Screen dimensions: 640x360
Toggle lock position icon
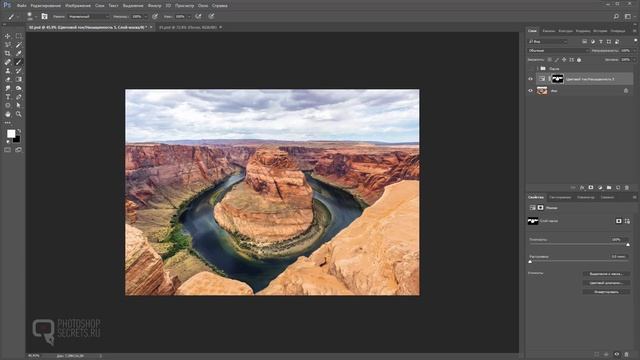tap(564, 60)
